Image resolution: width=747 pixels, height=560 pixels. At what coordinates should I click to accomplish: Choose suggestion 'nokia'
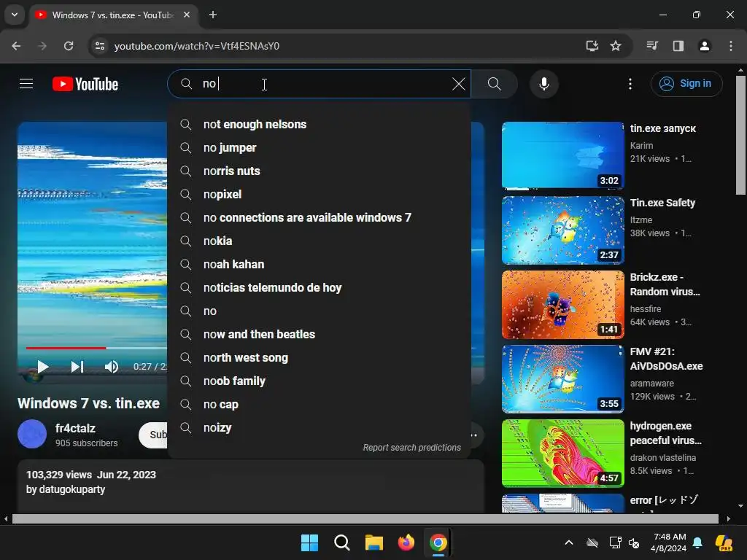tap(319, 241)
